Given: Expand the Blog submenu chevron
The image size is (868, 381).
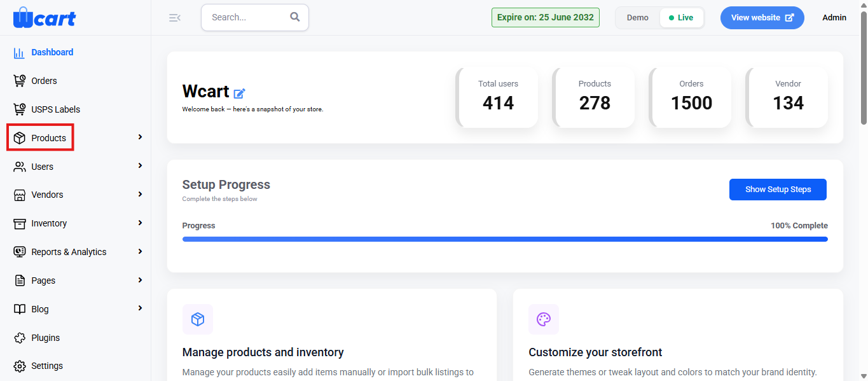Looking at the screenshot, I should point(140,308).
